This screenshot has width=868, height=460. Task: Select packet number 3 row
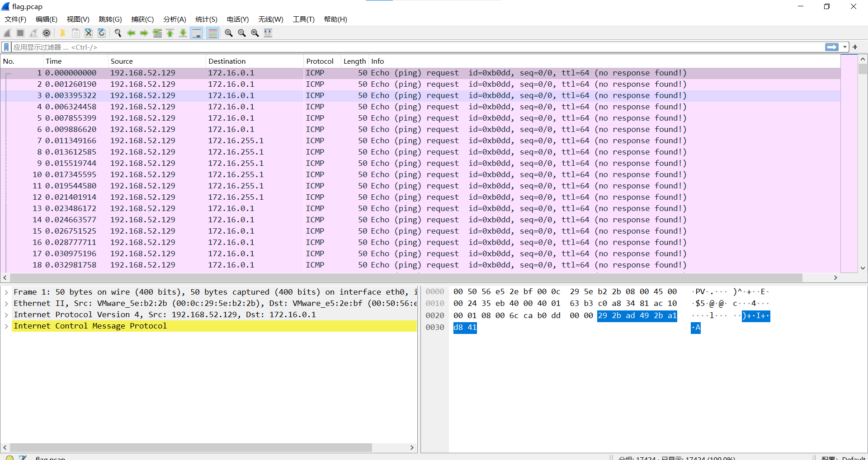(x=420, y=95)
